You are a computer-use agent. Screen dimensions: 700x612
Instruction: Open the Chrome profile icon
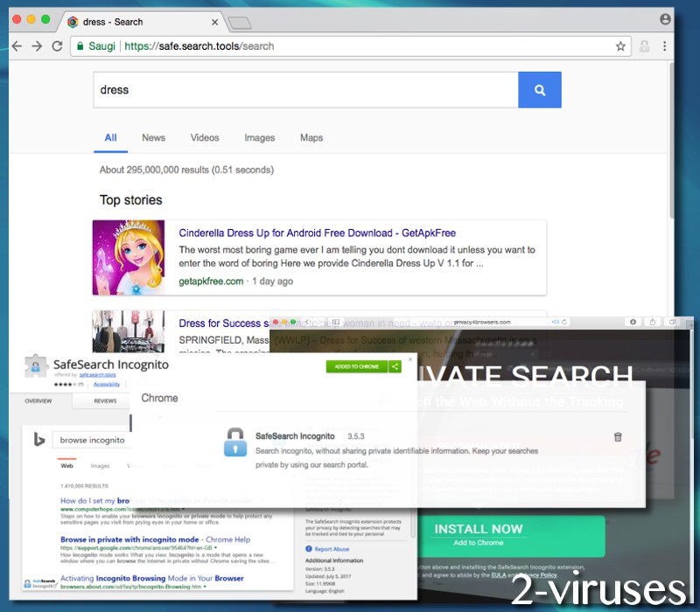click(x=666, y=17)
